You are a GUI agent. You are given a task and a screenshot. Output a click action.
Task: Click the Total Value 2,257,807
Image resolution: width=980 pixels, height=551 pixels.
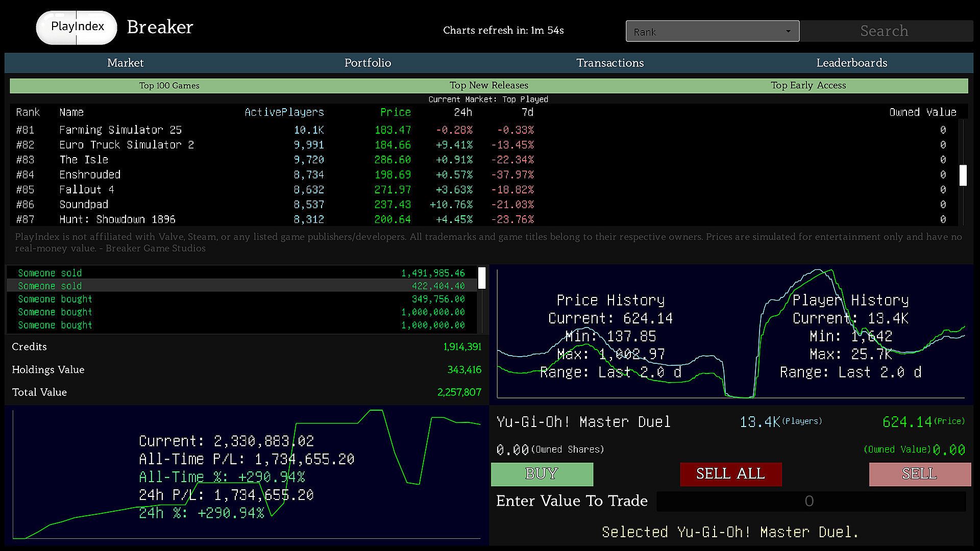459,392
